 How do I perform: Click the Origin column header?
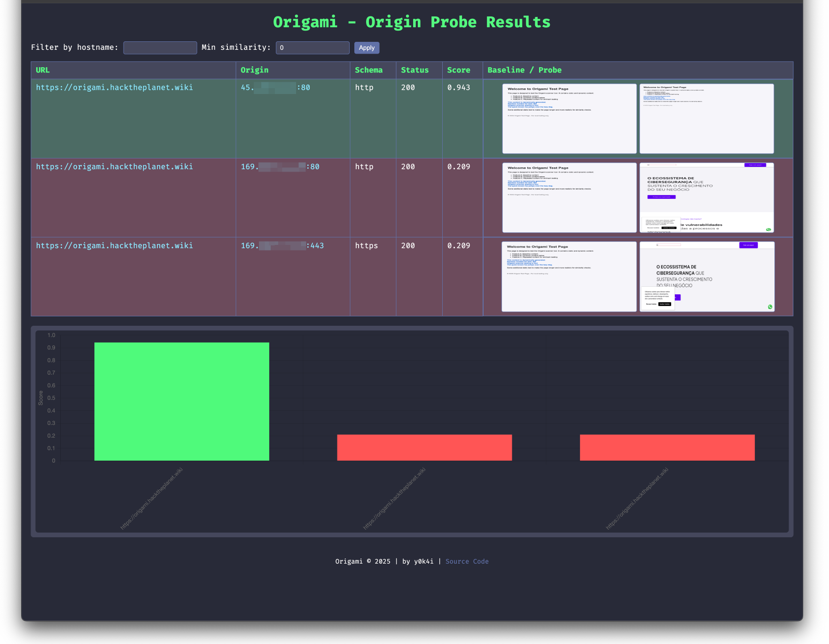(x=293, y=70)
